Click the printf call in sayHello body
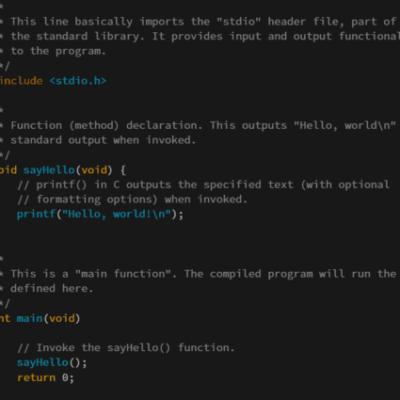Image resolution: width=400 pixels, height=400 pixels. (36, 214)
